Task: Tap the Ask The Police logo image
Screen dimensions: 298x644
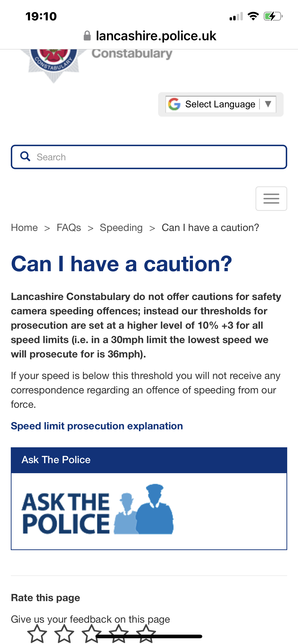Action: click(98, 510)
